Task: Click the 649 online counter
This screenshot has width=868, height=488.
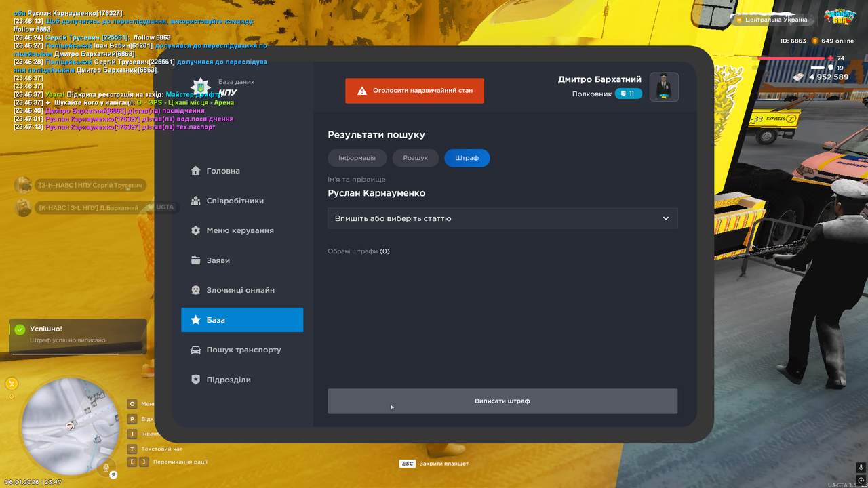Action: coord(837,41)
